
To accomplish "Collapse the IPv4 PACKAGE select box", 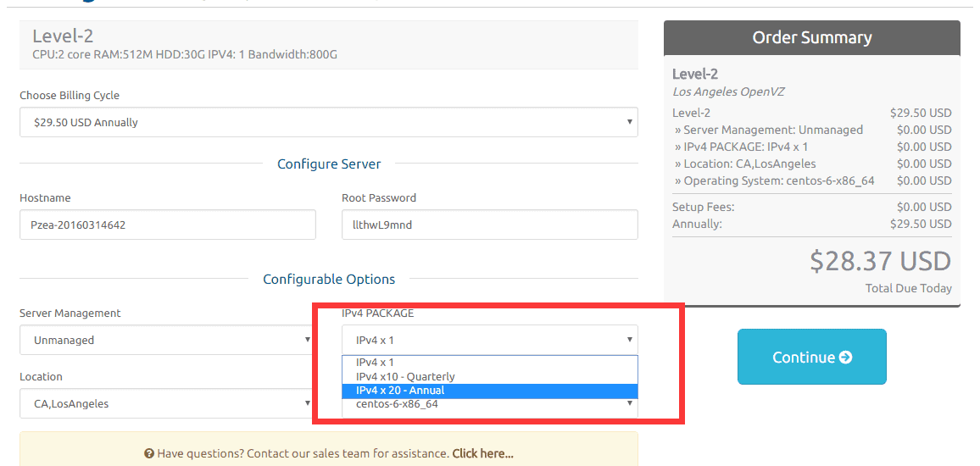I will pos(489,340).
